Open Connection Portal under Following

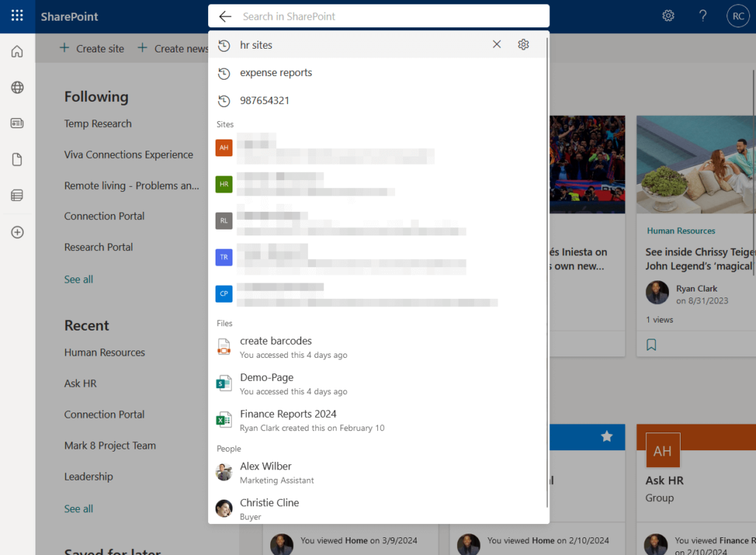click(104, 216)
